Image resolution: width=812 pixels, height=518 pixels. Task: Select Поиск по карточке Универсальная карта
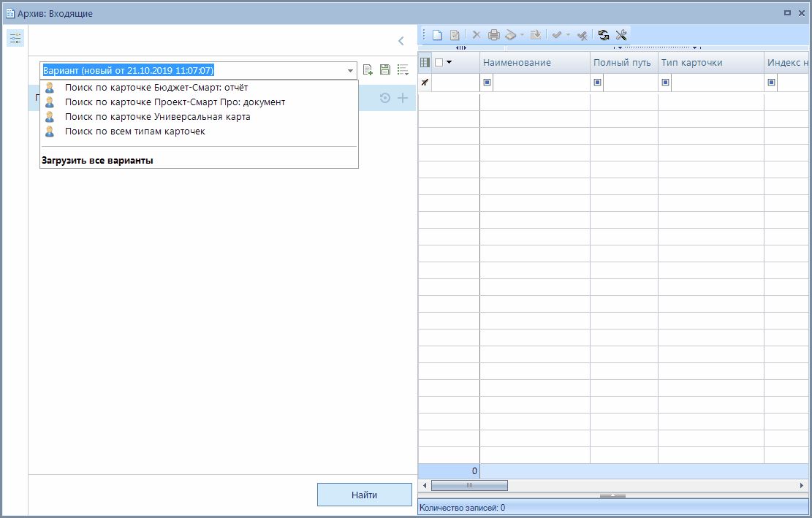coord(157,117)
